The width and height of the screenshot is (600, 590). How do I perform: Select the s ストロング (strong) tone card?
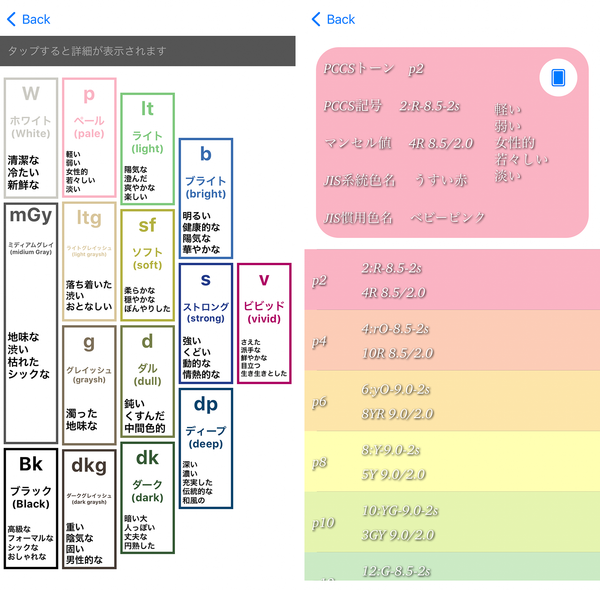[x=206, y=323]
